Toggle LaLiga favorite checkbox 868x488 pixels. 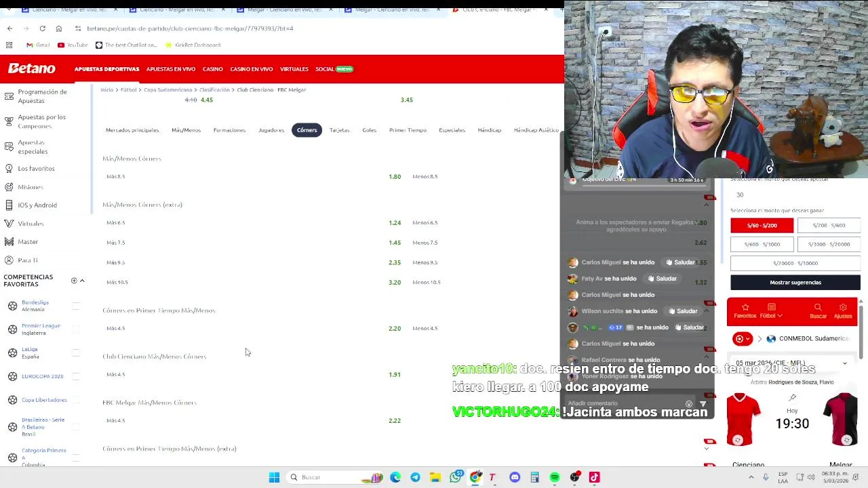[76, 352]
